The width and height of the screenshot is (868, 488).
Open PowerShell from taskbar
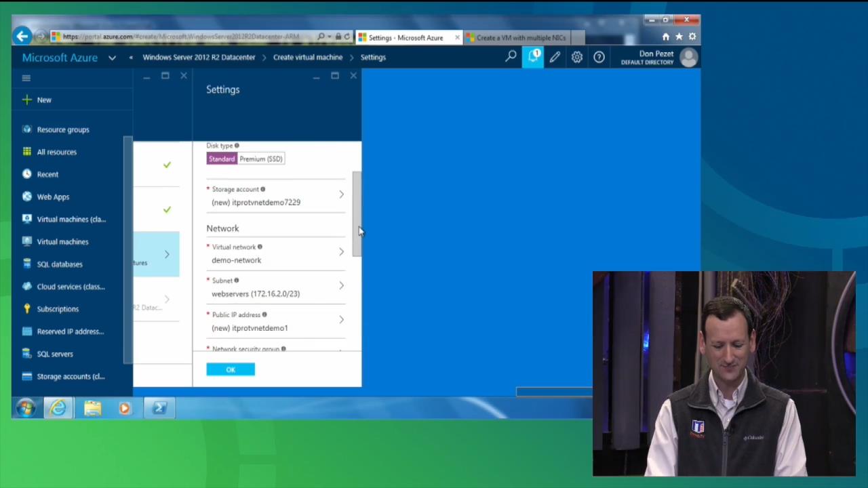[159, 408]
